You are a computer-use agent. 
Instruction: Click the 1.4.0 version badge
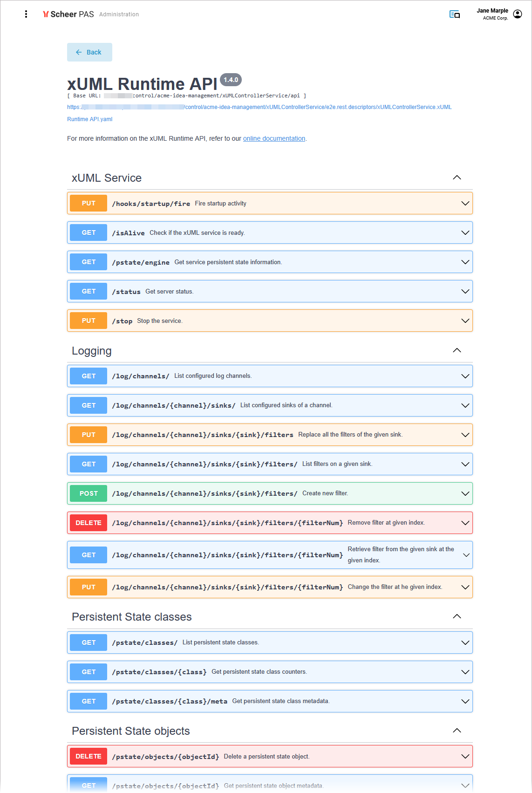pos(231,80)
